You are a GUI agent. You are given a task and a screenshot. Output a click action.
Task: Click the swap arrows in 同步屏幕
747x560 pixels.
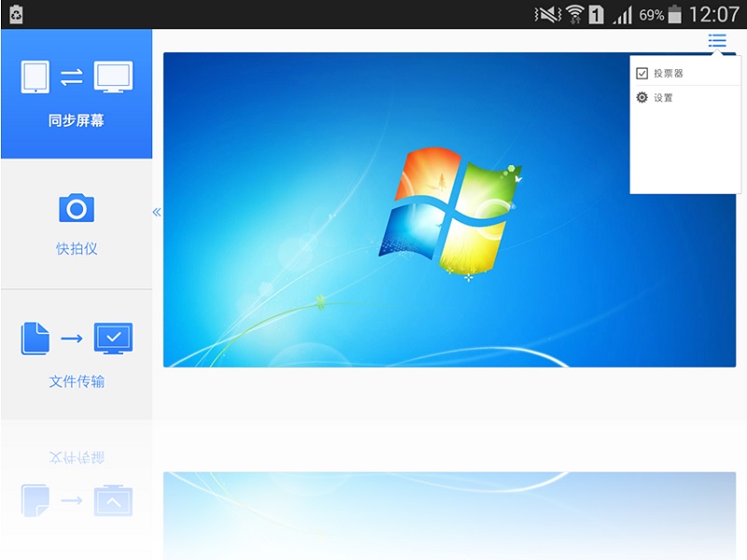pyautogui.click(x=72, y=78)
